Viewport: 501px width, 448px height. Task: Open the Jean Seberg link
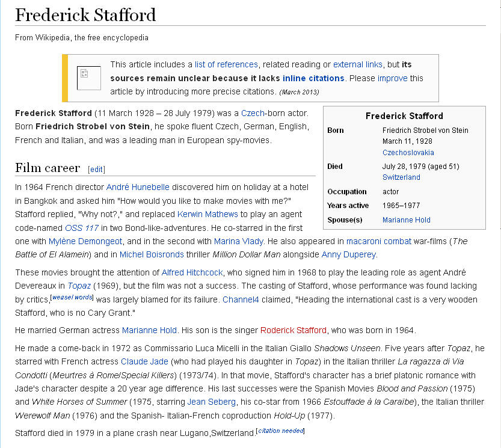pyautogui.click(x=212, y=402)
